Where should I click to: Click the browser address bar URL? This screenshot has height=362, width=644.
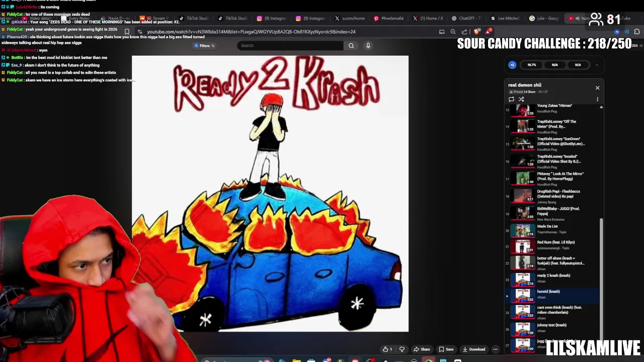[251, 32]
